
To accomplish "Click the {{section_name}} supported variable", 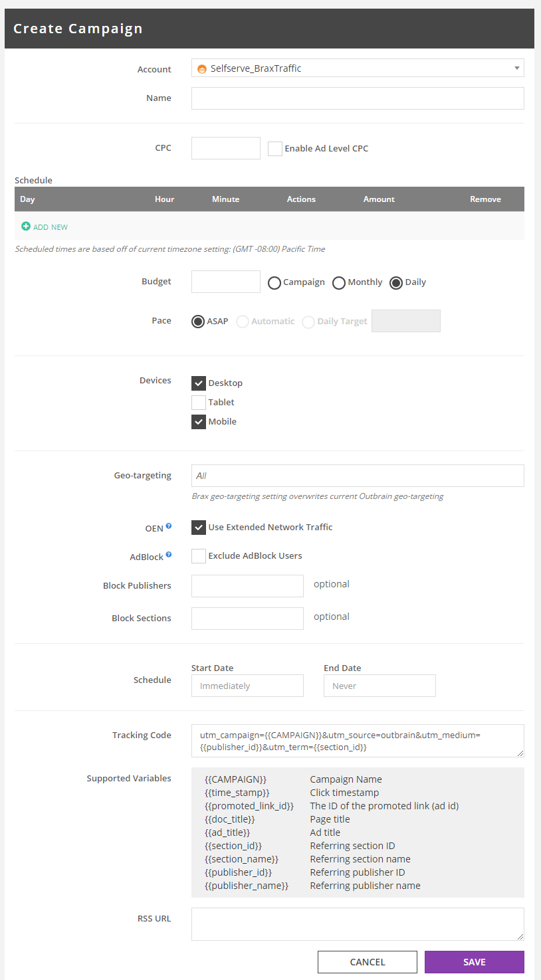I will (241, 859).
